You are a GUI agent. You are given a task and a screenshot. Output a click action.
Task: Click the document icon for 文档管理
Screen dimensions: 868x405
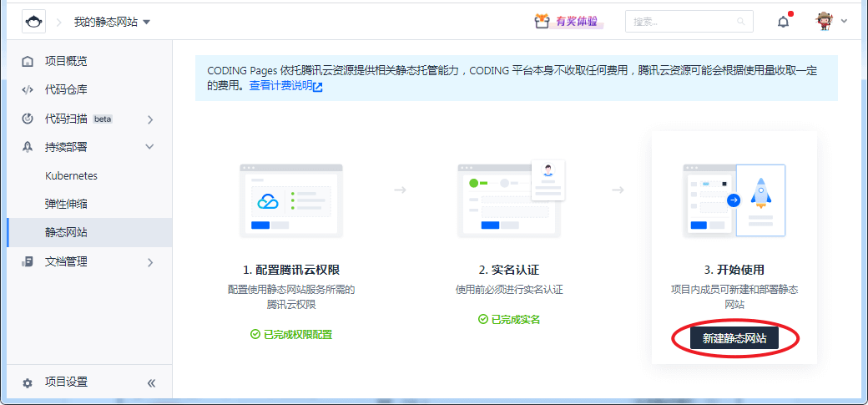tap(27, 262)
